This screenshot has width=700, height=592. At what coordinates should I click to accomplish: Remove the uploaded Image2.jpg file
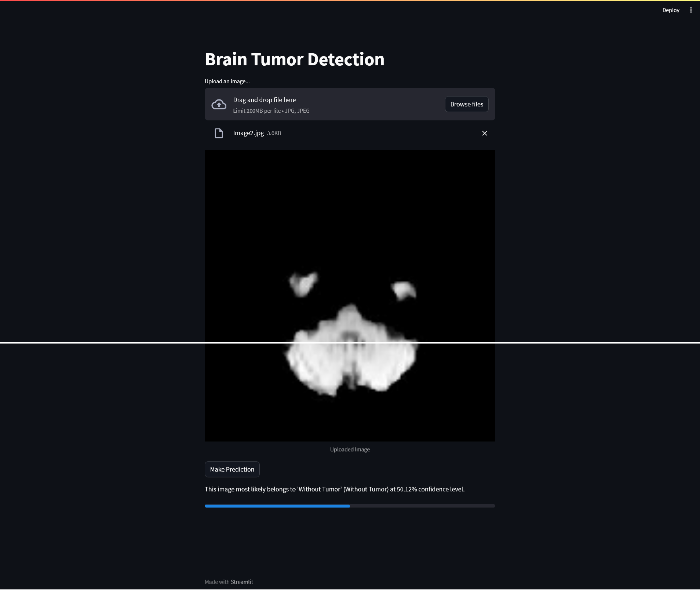(484, 133)
